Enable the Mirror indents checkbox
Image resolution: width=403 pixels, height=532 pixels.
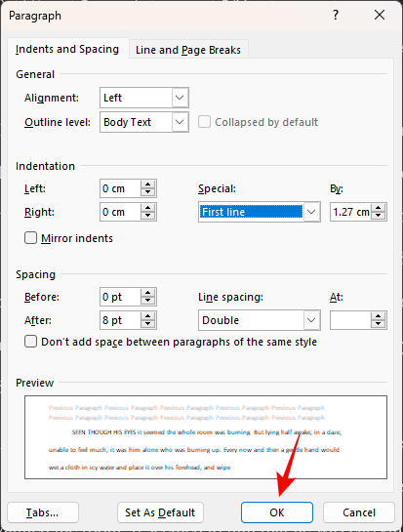(x=31, y=238)
